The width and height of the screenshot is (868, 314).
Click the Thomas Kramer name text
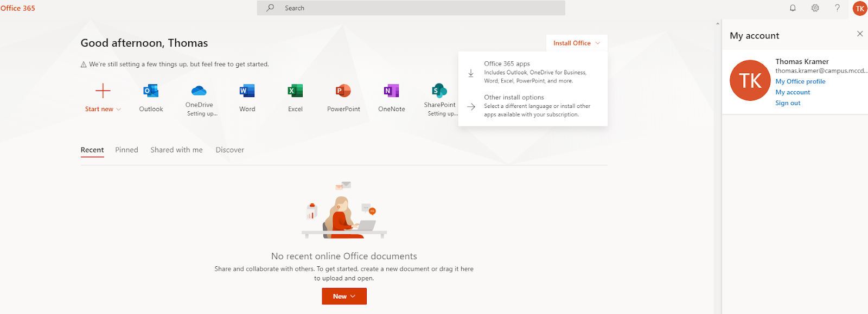tap(802, 62)
